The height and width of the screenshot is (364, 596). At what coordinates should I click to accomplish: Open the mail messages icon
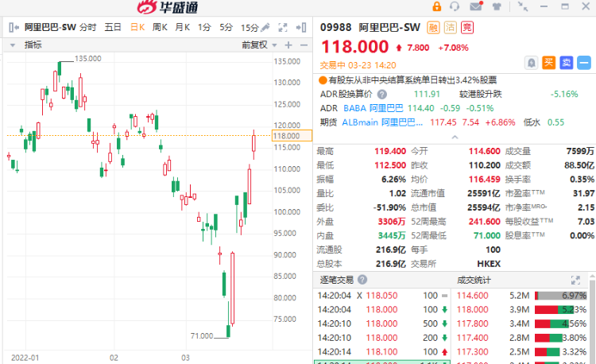click(x=476, y=6)
